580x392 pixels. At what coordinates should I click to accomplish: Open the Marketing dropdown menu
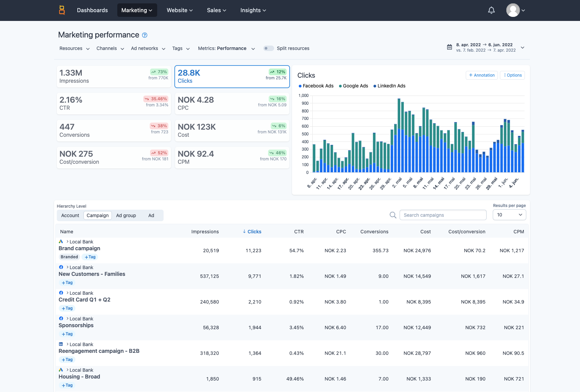pyautogui.click(x=137, y=10)
